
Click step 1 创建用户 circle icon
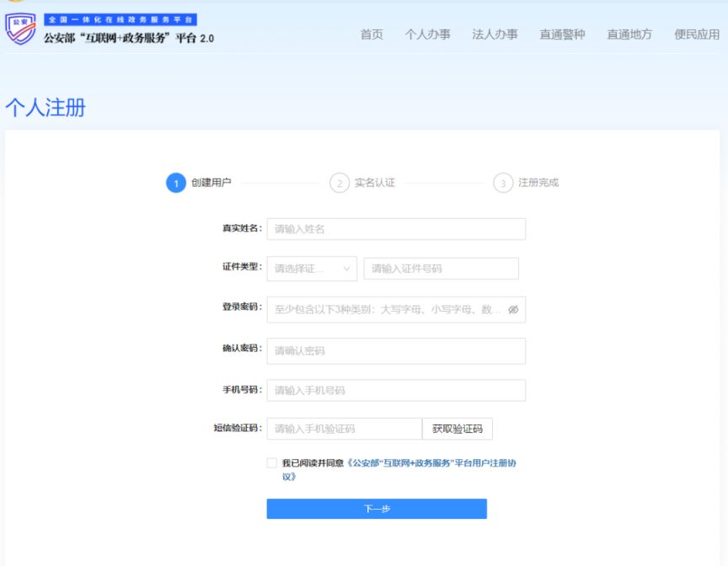(x=176, y=184)
